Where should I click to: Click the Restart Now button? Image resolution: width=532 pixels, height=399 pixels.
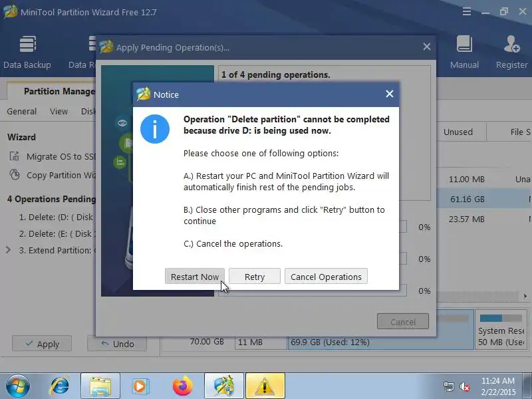click(194, 277)
